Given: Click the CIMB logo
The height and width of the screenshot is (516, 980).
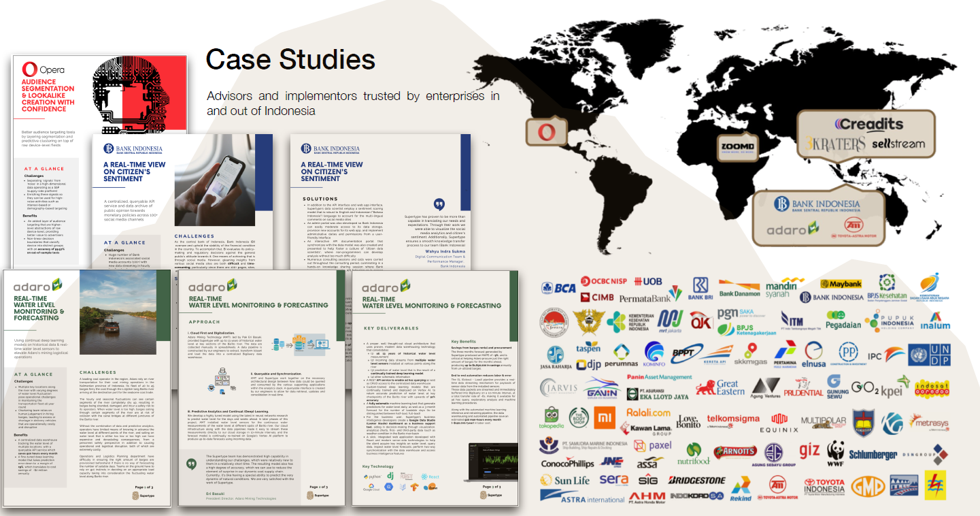Looking at the screenshot, I should click(x=597, y=297).
